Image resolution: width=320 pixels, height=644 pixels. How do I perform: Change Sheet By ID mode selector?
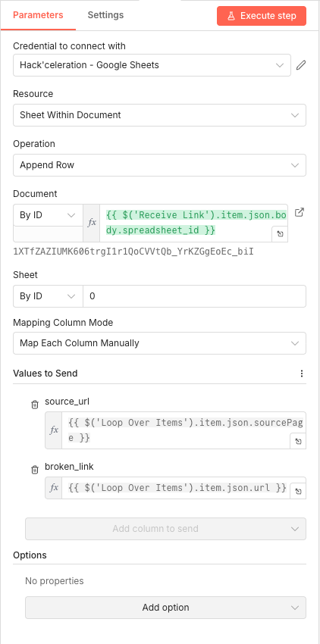pyautogui.click(x=48, y=296)
